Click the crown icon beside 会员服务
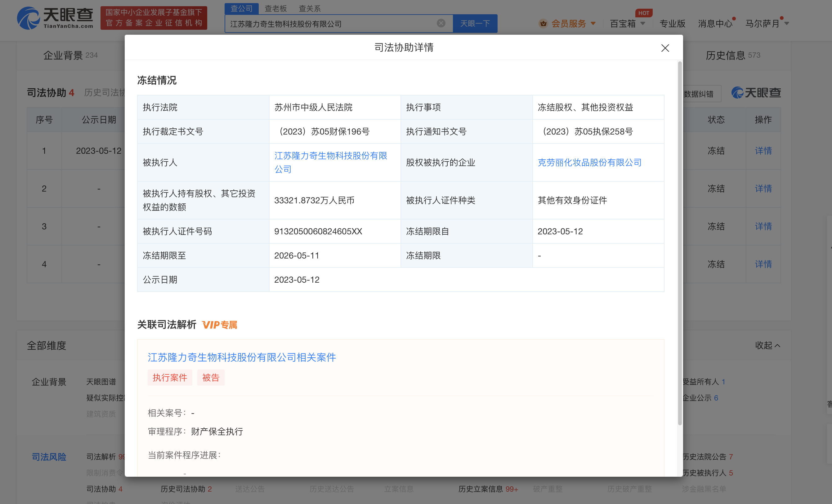The height and width of the screenshot is (504, 832). point(543,23)
